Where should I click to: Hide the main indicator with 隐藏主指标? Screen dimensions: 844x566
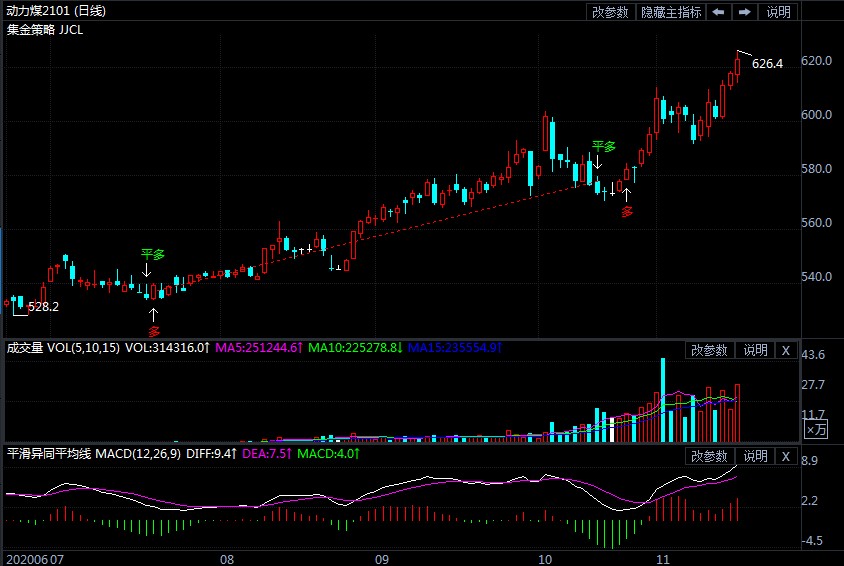click(671, 12)
